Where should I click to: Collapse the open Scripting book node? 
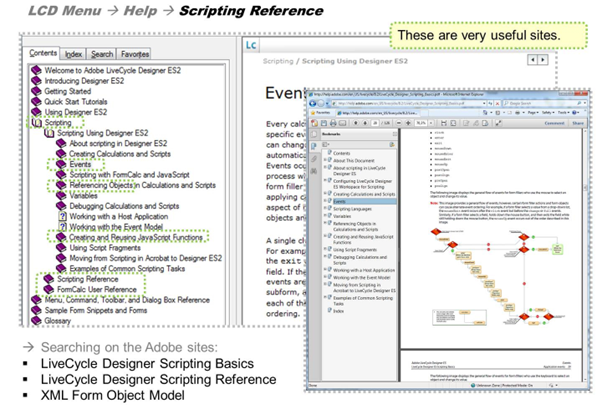[37, 123]
